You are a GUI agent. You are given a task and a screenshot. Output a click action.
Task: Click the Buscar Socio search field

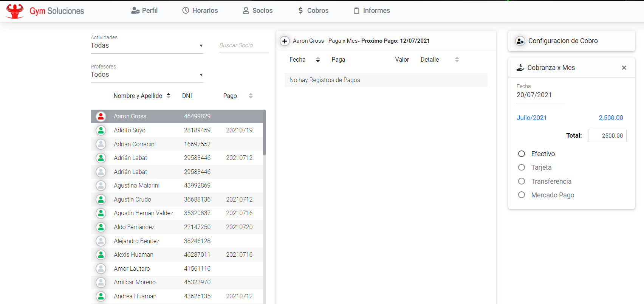click(x=243, y=45)
